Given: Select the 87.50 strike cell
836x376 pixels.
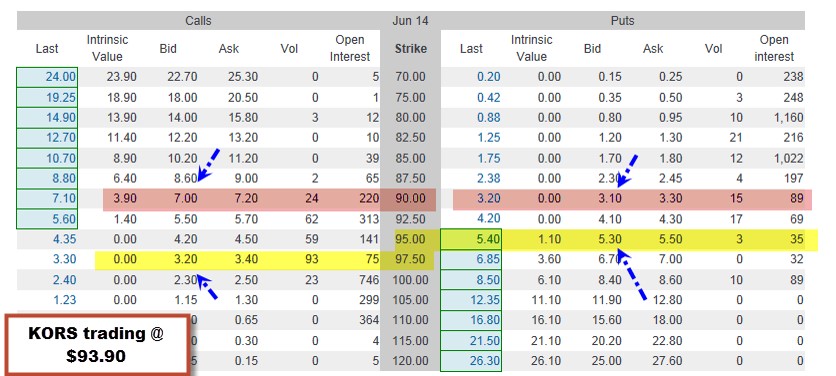Looking at the screenshot, I should coord(411,178).
